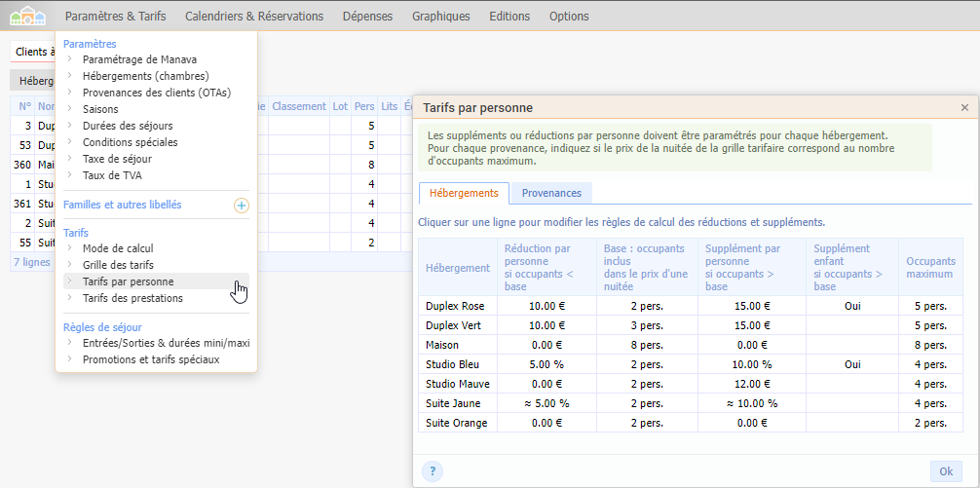Viewport: 980px width, 488px height.
Task: Open the Dépenses menu
Action: click(368, 17)
